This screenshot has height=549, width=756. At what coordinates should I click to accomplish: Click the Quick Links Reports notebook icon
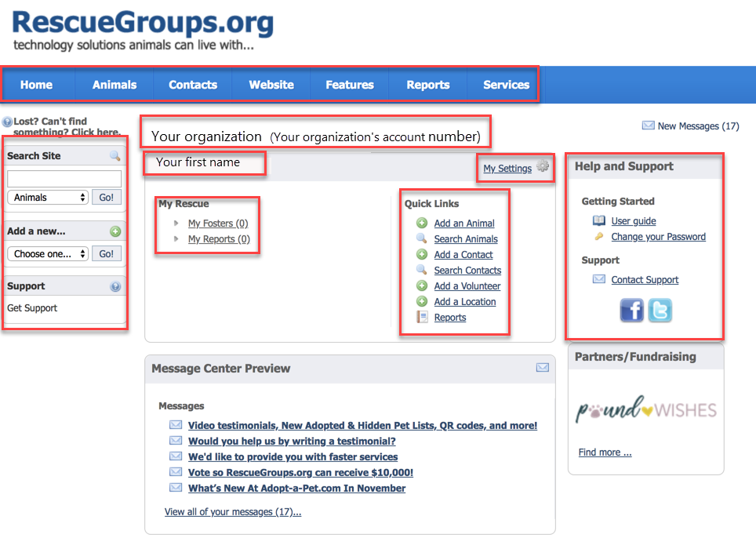[423, 317]
